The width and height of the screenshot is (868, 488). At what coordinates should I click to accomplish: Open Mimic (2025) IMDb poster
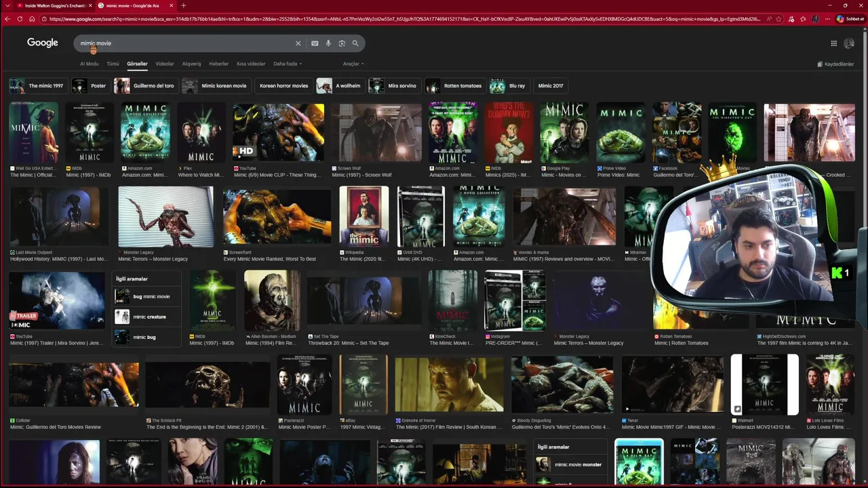click(509, 132)
